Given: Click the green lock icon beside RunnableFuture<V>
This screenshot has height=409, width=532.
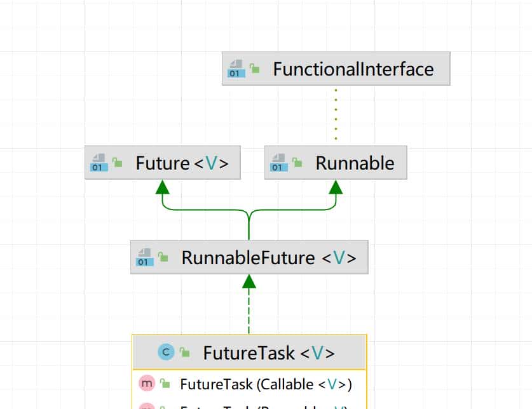Looking at the screenshot, I should point(163,258).
